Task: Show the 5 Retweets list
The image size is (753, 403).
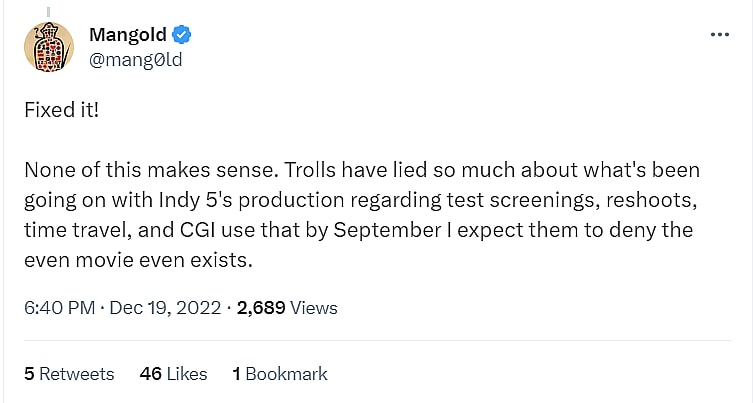Action: 69,374
